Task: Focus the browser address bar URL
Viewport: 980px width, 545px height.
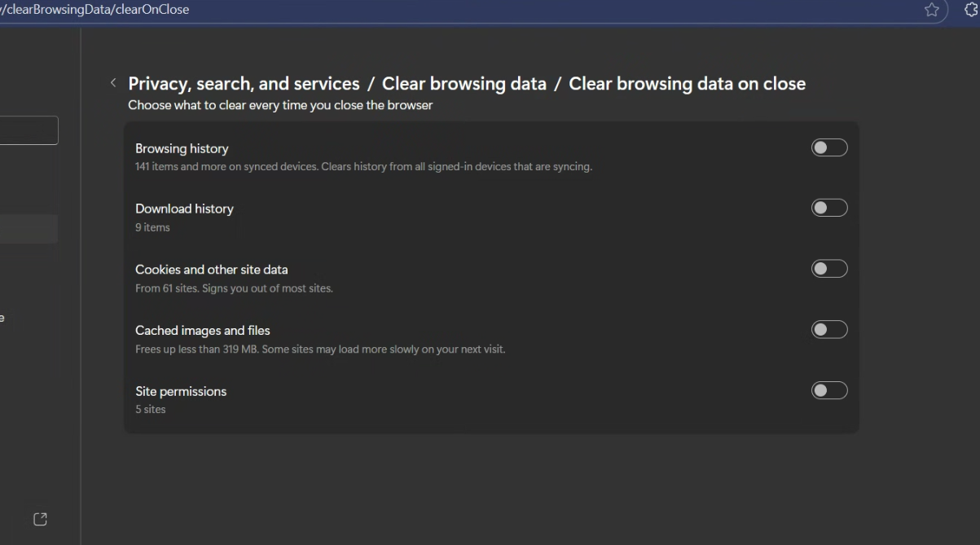Action: pos(326,10)
